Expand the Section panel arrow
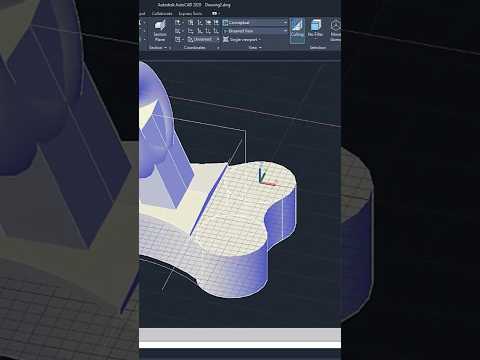480x360 pixels. (166, 48)
